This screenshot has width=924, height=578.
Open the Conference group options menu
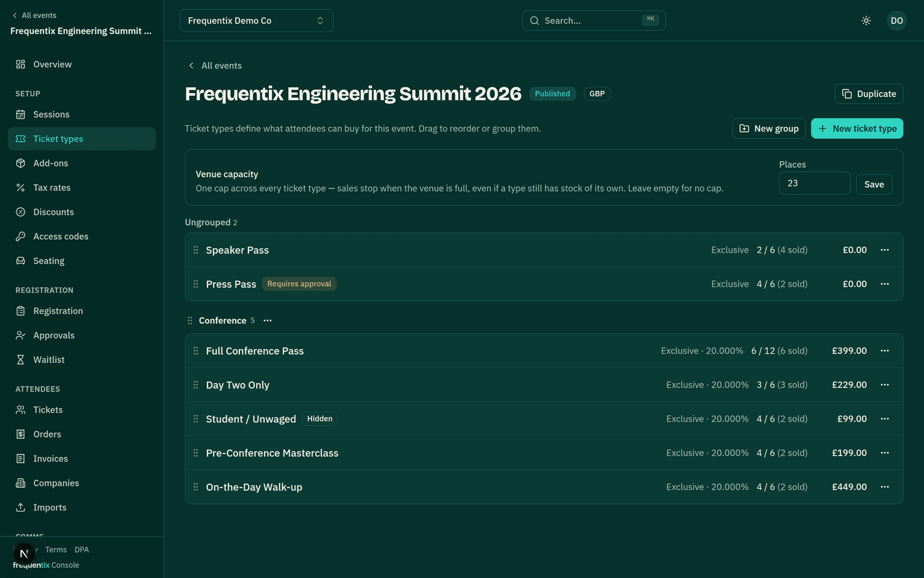pyautogui.click(x=268, y=321)
